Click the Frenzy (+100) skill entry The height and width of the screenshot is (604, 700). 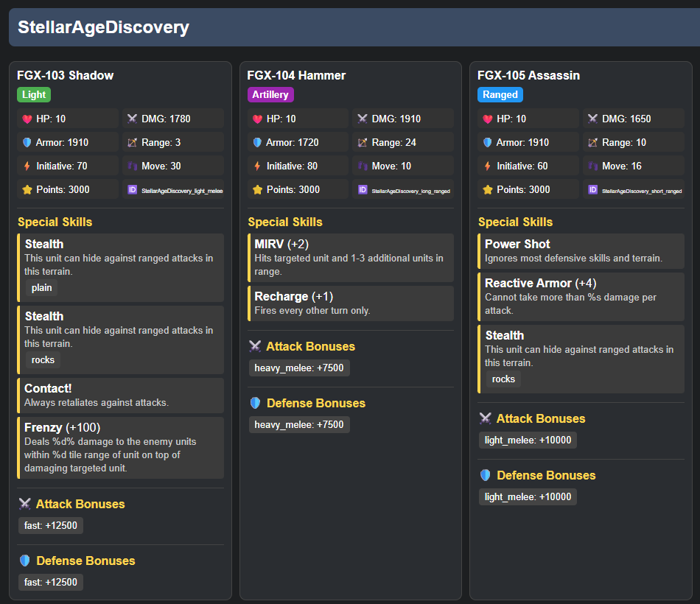121,448
